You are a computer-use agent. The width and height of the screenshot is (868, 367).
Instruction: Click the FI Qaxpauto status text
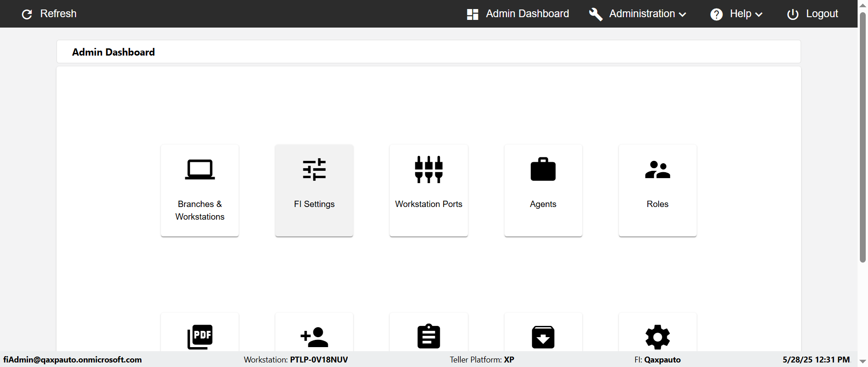coord(657,360)
